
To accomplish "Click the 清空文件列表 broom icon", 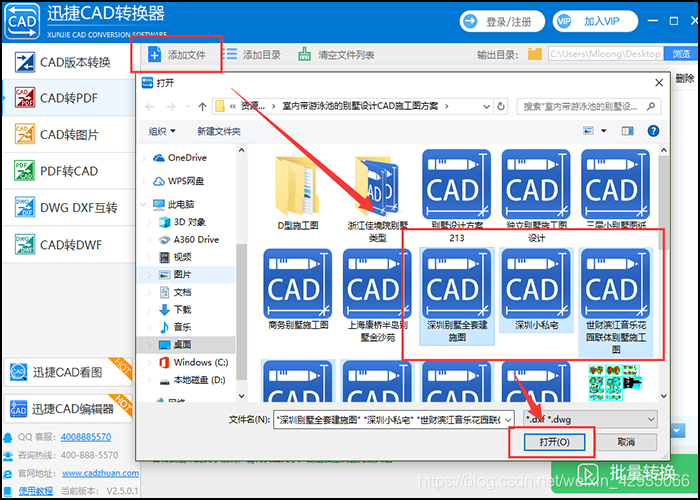I will pyautogui.click(x=304, y=54).
